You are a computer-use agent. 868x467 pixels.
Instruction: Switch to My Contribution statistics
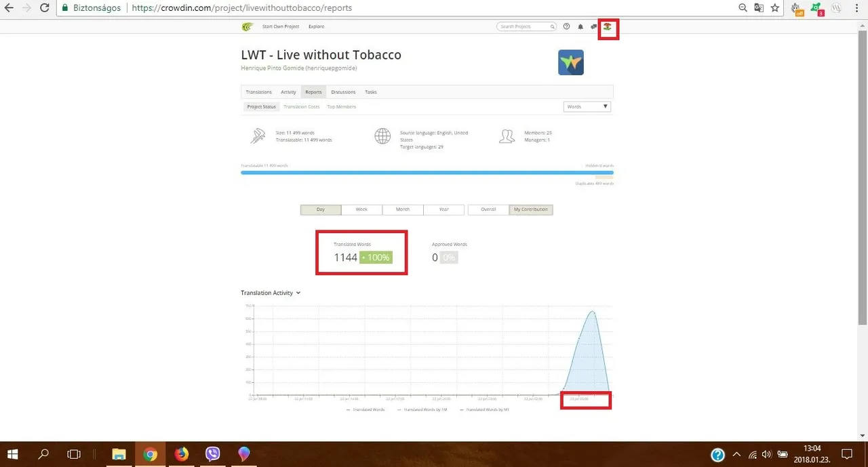coord(531,209)
